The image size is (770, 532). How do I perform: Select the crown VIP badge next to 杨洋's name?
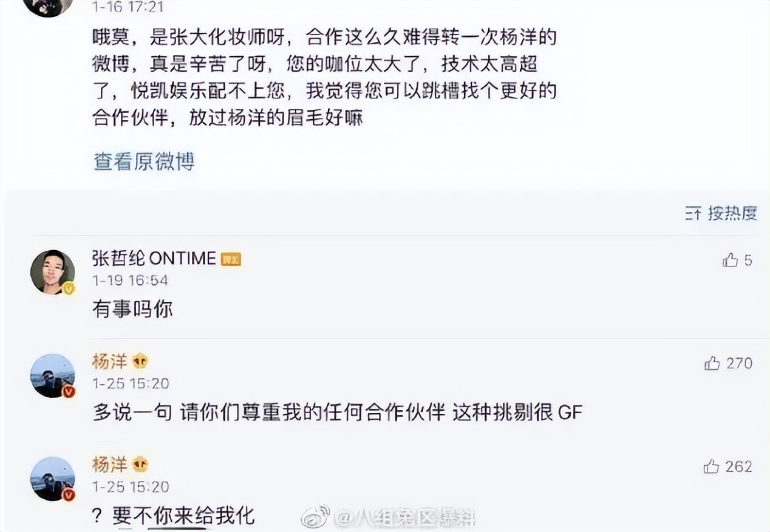(x=140, y=361)
